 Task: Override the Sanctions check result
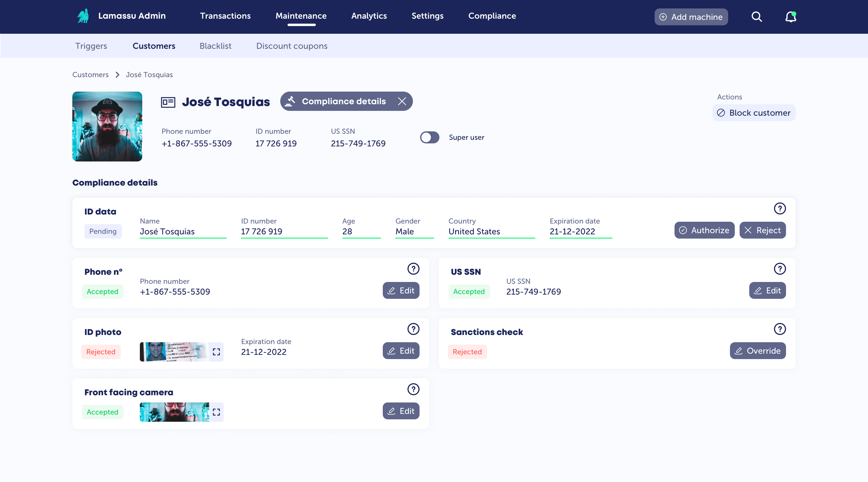[757, 351]
